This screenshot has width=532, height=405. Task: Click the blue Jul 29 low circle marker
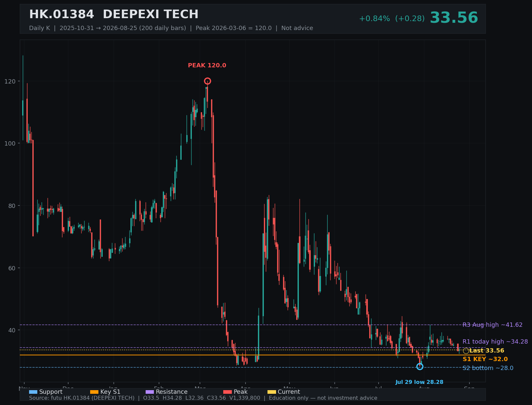coord(420,366)
